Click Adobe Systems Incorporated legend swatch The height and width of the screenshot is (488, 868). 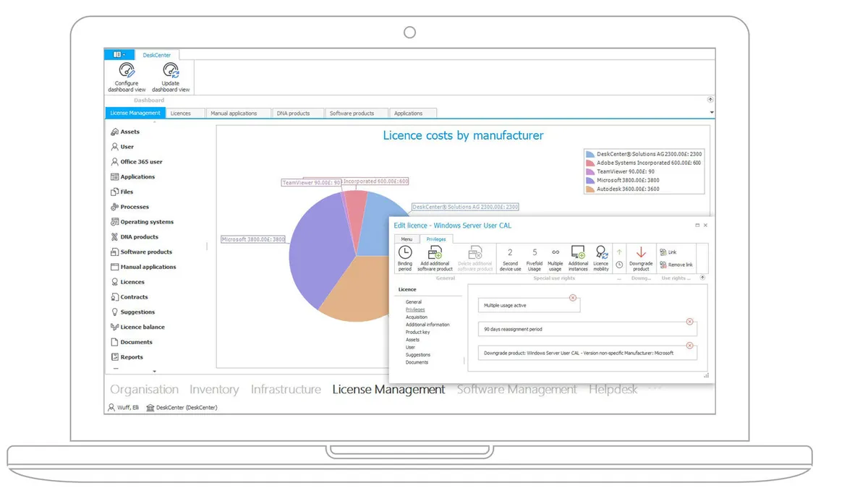point(590,163)
